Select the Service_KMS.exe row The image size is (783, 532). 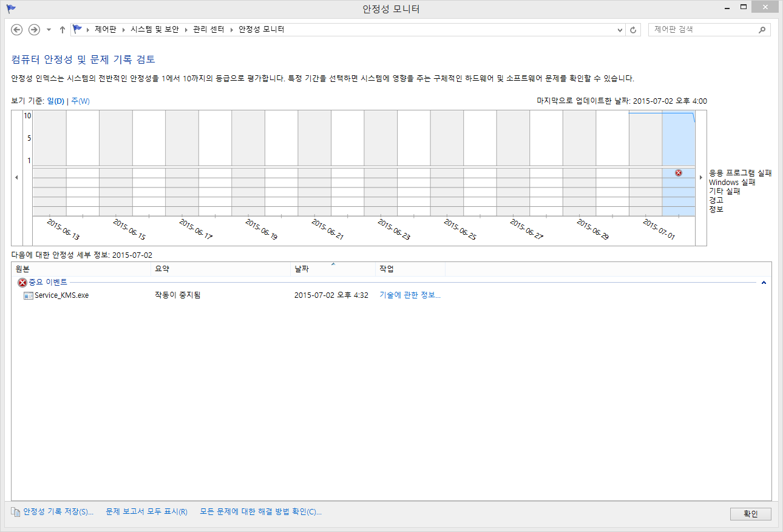[x=391, y=295]
